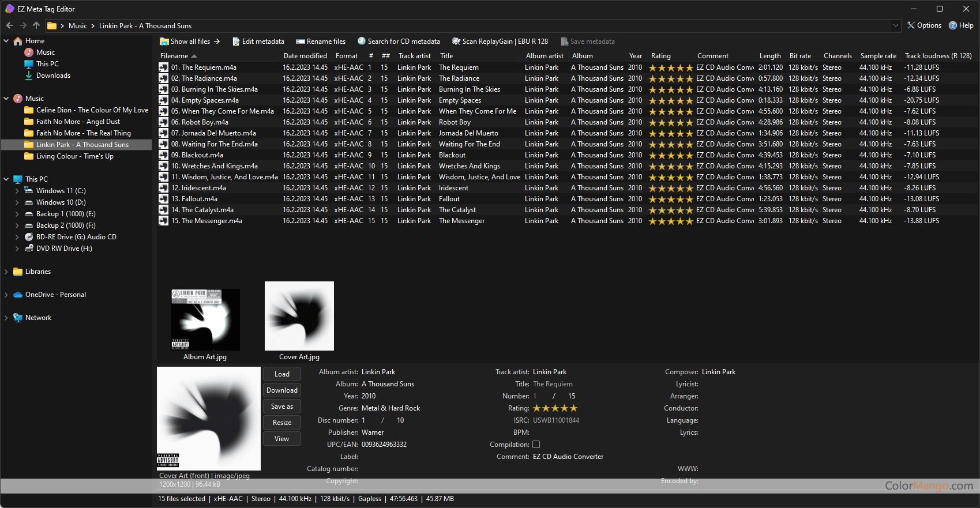
Task: Click the star rating for The Radiance row
Action: pos(671,78)
